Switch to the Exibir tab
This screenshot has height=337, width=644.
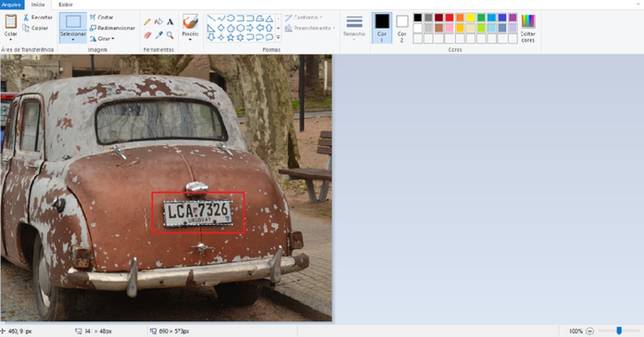tap(66, 5)
